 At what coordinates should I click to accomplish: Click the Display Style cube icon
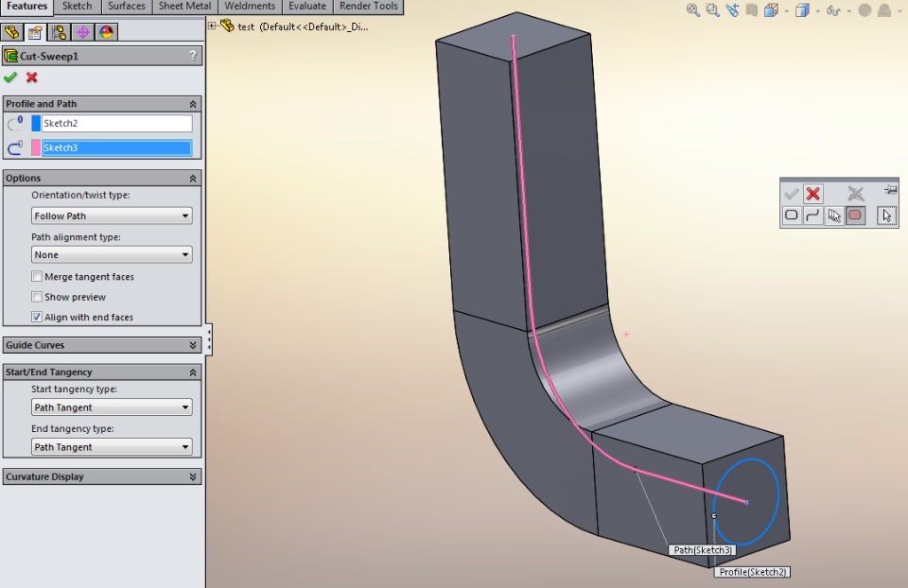point(802,9)
